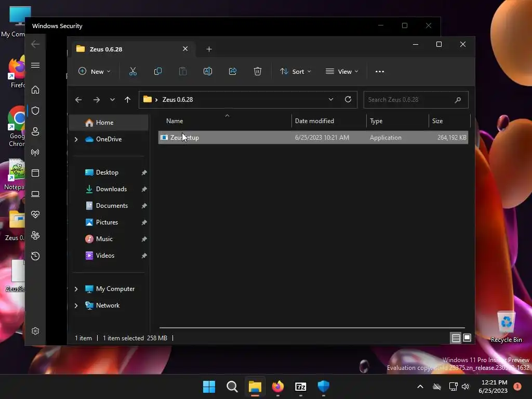Expand the address bar history dropdown
Viewport: 532px width, 399px height.
[331, 99]
